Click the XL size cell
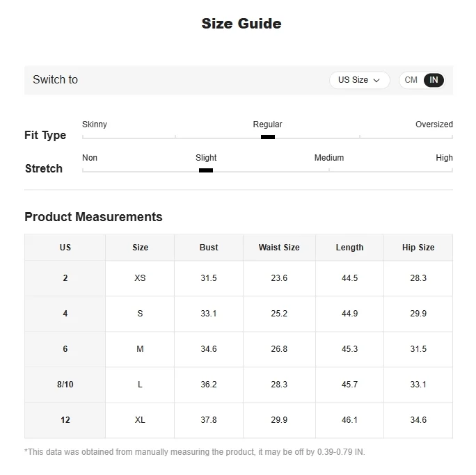Viewport: 476px width, 475px height. click(x=140, y=420)
